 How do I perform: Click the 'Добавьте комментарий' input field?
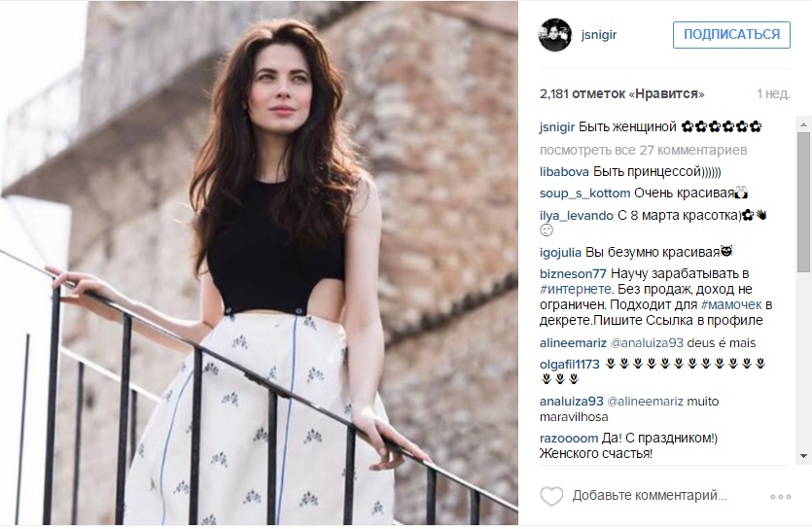[x=650, y=495]
